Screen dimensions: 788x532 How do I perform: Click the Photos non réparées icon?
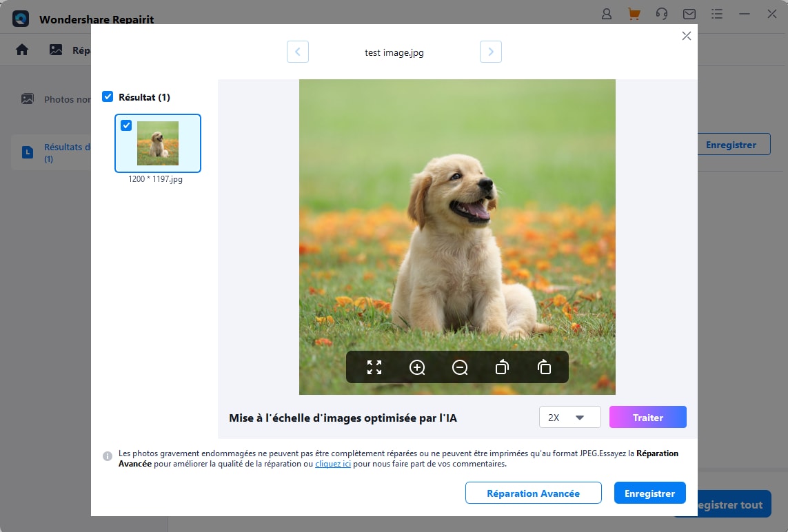point(28,99)
